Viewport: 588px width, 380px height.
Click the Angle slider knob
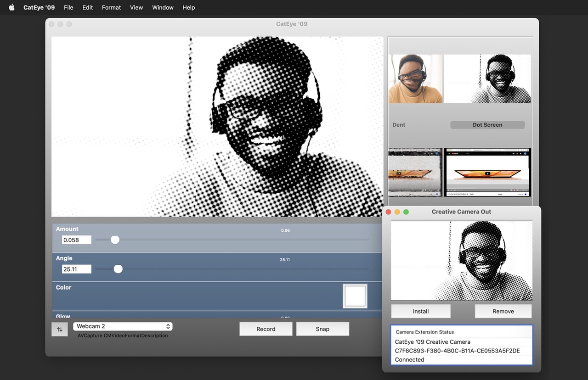coord(118,269)
